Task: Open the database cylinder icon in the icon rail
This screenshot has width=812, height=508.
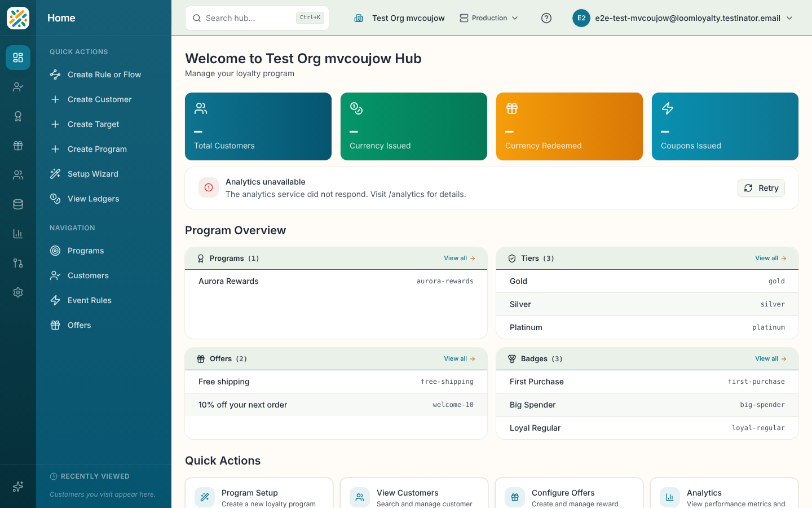Action: pos(18,204)
